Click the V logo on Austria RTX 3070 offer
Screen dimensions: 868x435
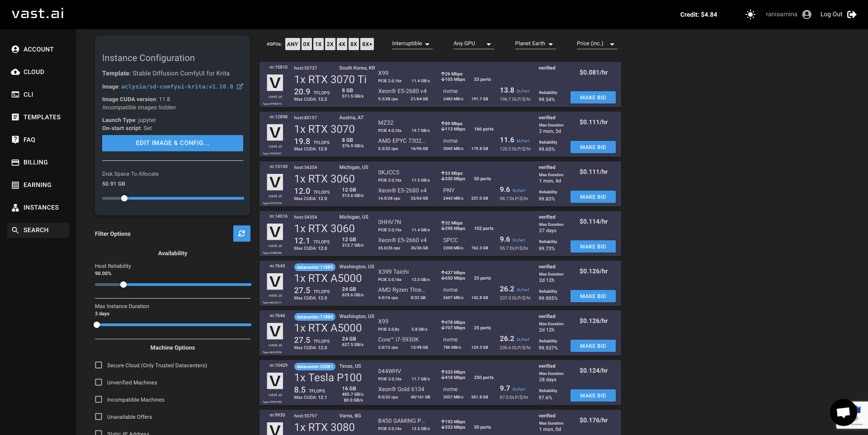click(x=275, y=133)
